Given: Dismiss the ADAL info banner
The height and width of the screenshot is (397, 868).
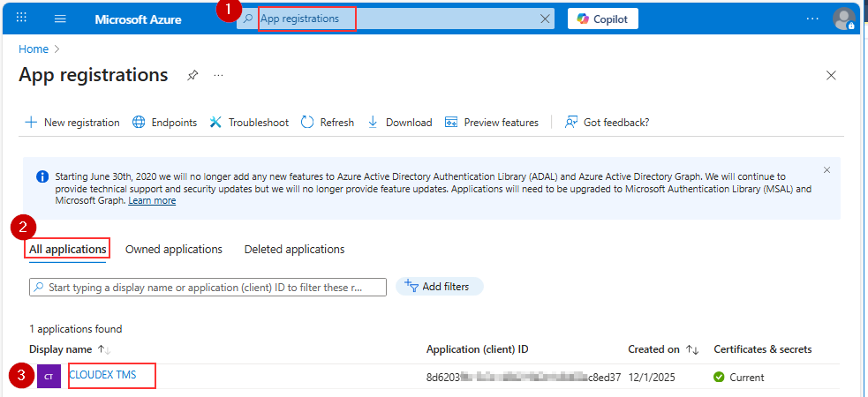Looking at the screenshot, I should coord(826,169).
